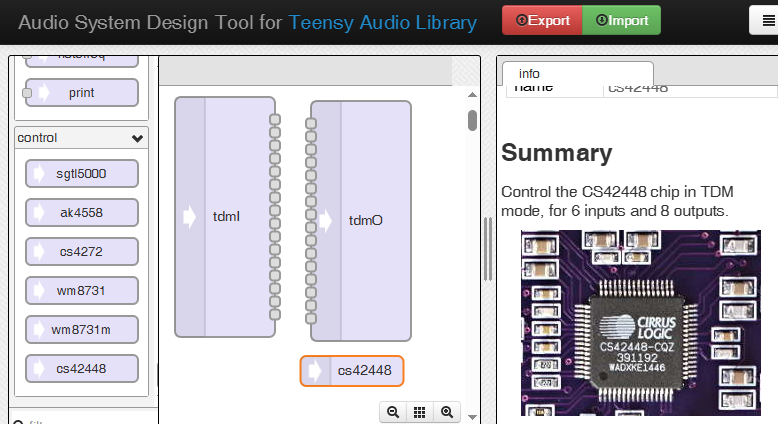Viewport: 778px width, 424px height.
Task: Click the arrow icon on print node
Action: (x=44, y=93)
